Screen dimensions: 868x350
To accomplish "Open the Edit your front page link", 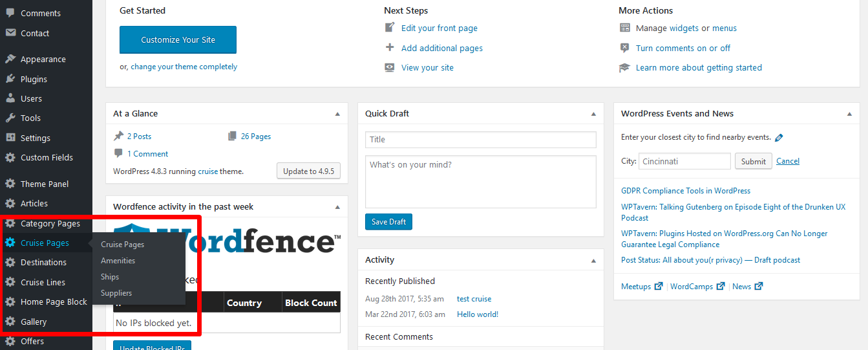I will 439,28.
